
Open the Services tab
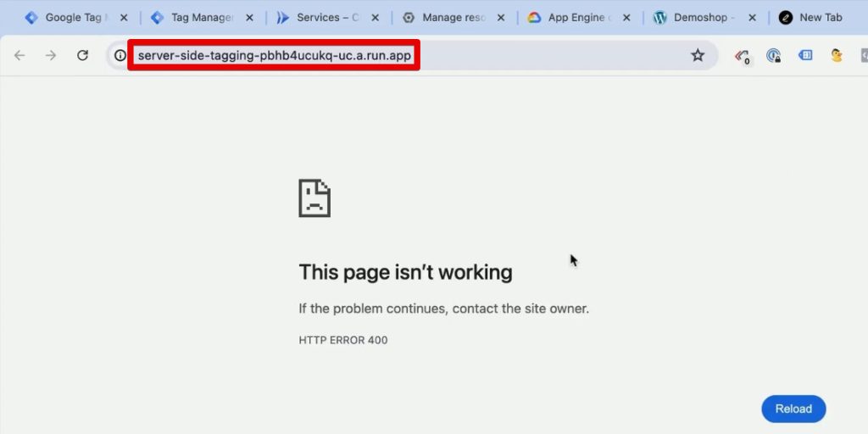click(x=329, y=18)
